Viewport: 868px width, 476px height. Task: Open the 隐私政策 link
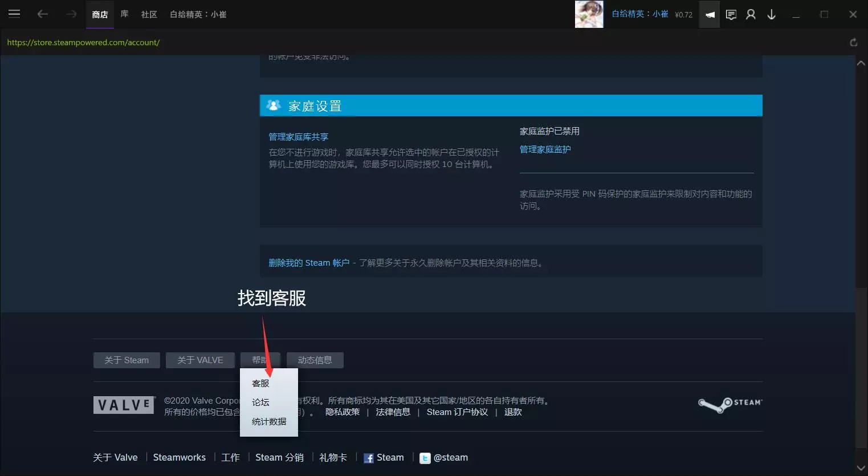pos(343,412)
